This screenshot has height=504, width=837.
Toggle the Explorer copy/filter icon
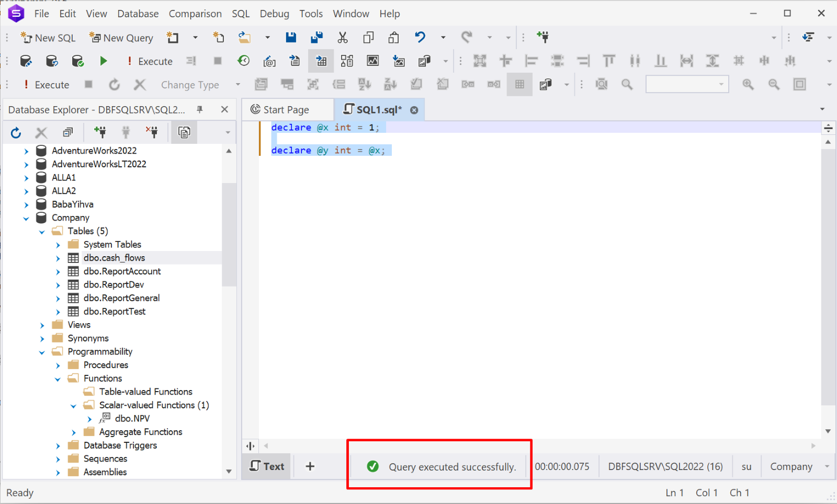[x=184, y=132]
